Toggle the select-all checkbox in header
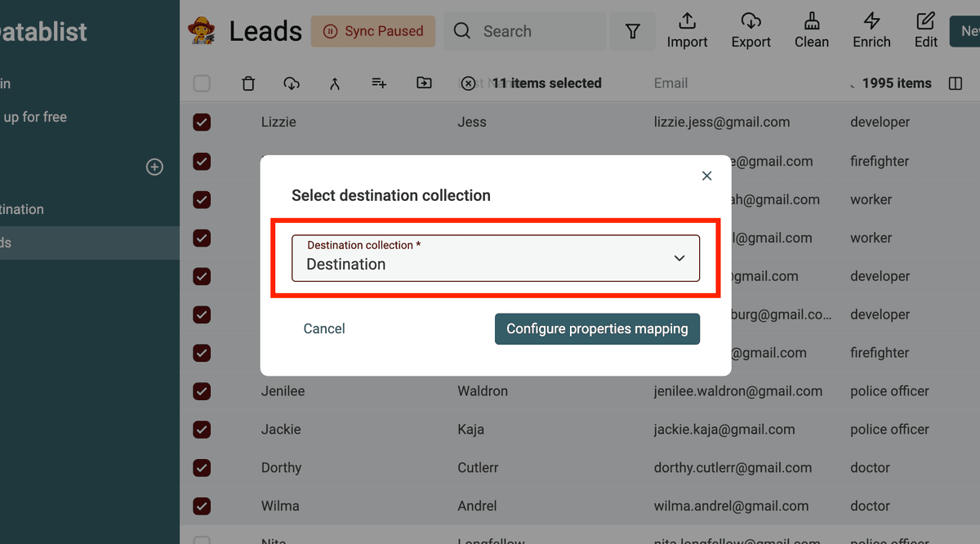 tap(202, 83)
